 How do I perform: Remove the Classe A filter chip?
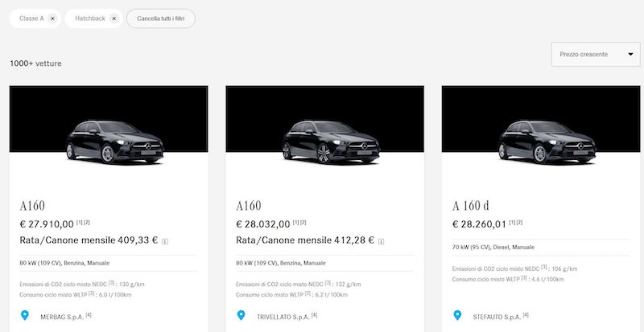[52, 18]
